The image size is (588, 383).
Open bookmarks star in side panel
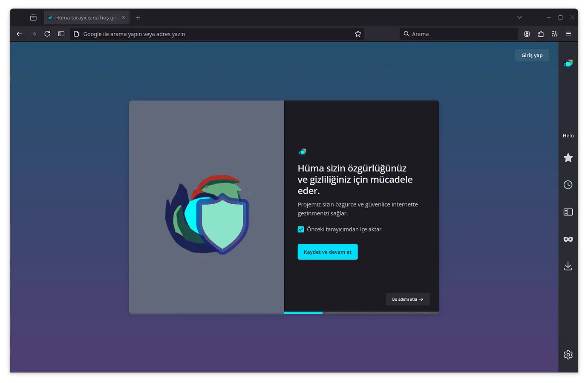568,158
